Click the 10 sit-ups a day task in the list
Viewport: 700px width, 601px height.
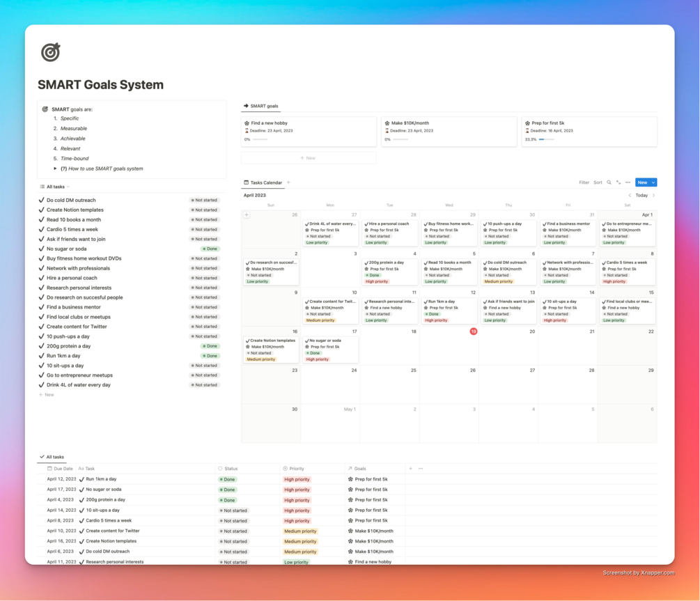(x=65, y=365)
